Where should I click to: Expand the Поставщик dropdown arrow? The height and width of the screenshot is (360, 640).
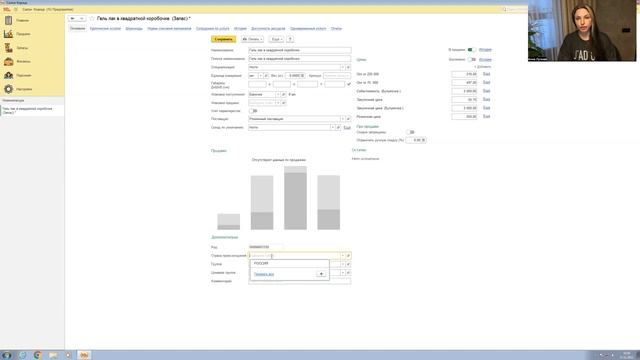(342, 119)
